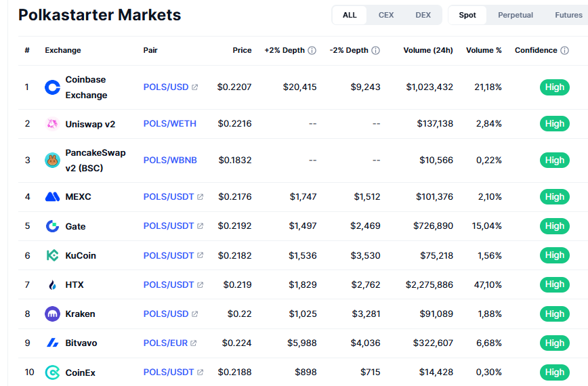Click the -2% Depth info icon

pos(375,51)
